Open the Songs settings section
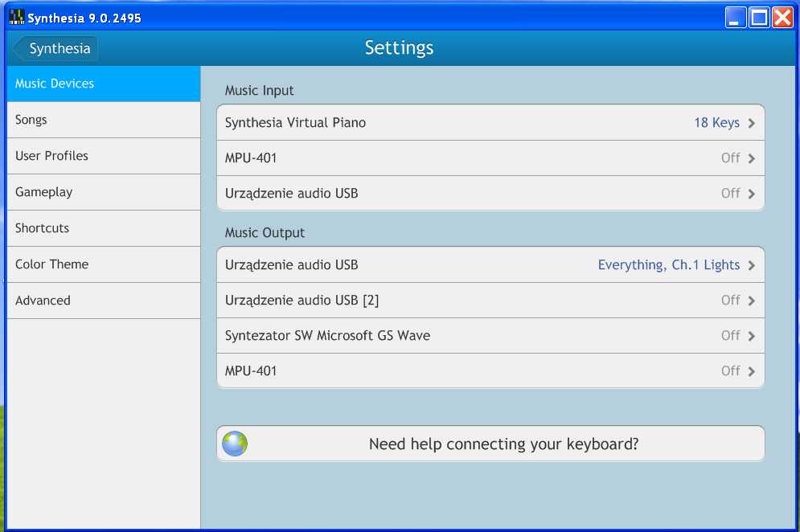800x532 pixels. click(x=104, y=120)
